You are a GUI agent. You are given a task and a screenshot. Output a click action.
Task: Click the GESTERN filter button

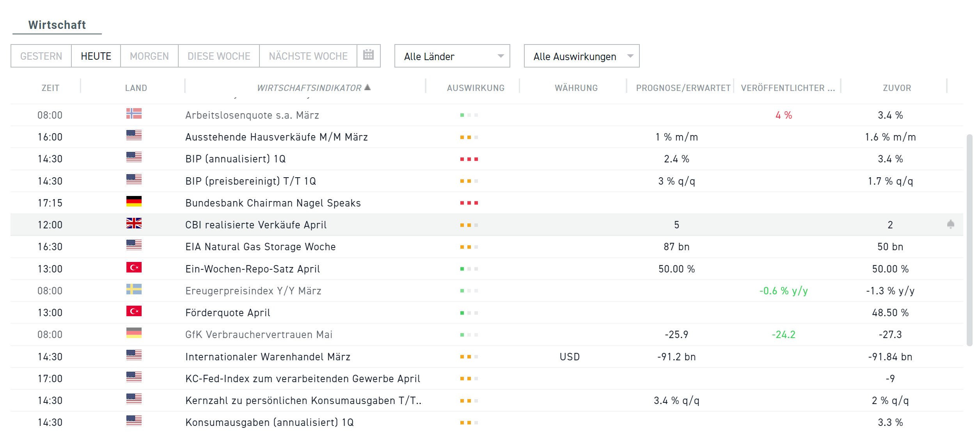(x=41, y=56)
